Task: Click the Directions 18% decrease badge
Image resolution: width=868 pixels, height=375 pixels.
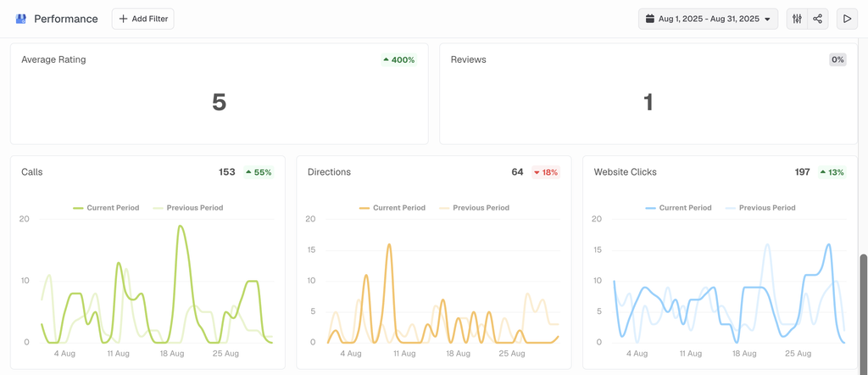Action: click(x=546, y=172)
